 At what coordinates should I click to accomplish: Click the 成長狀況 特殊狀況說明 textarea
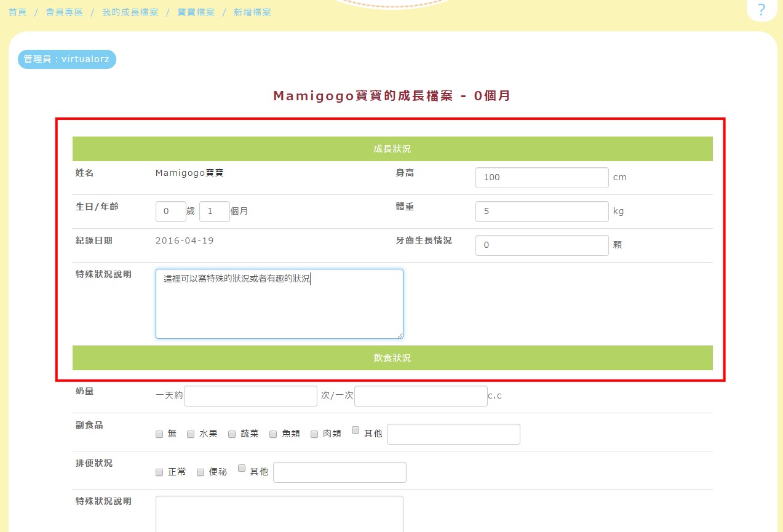tap(279, 304)
